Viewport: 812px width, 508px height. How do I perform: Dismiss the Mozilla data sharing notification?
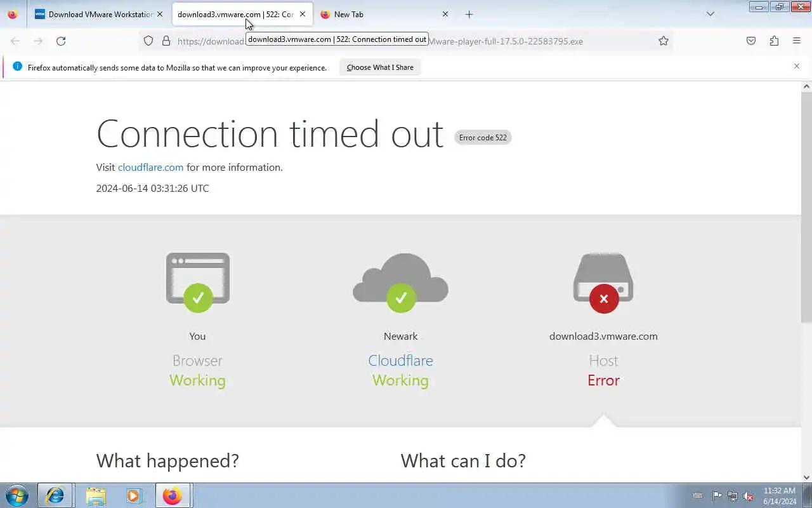797,66
